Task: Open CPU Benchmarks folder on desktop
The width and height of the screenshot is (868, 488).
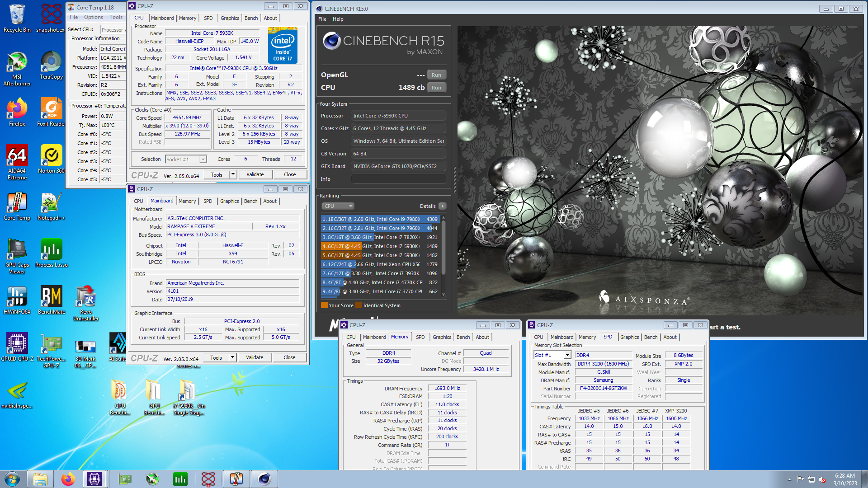Action: coord(120,397)
